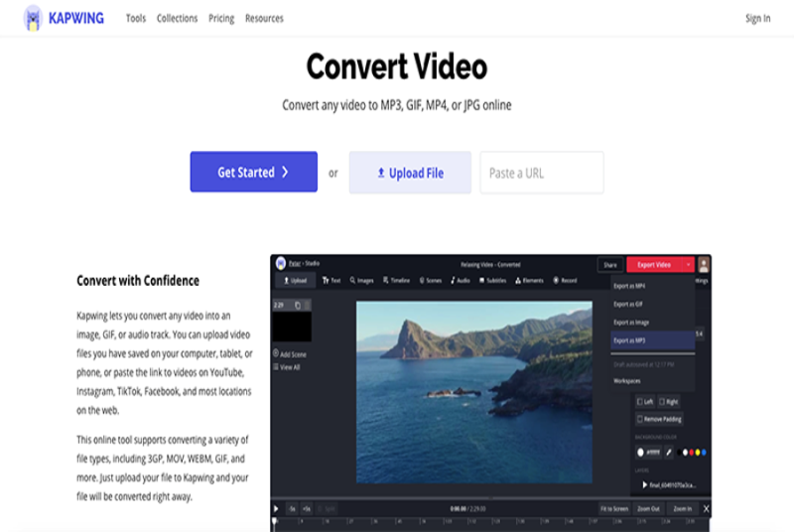The image size is (794, 532).
Task: Open the Tools menu in the navbar
Action: point(136,18)
